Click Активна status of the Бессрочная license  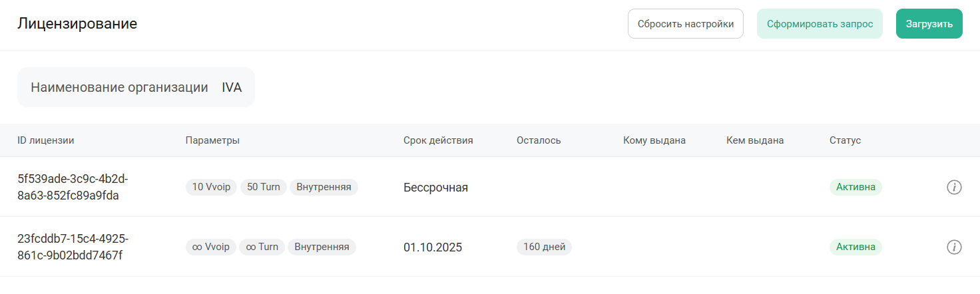pos(856,188)
